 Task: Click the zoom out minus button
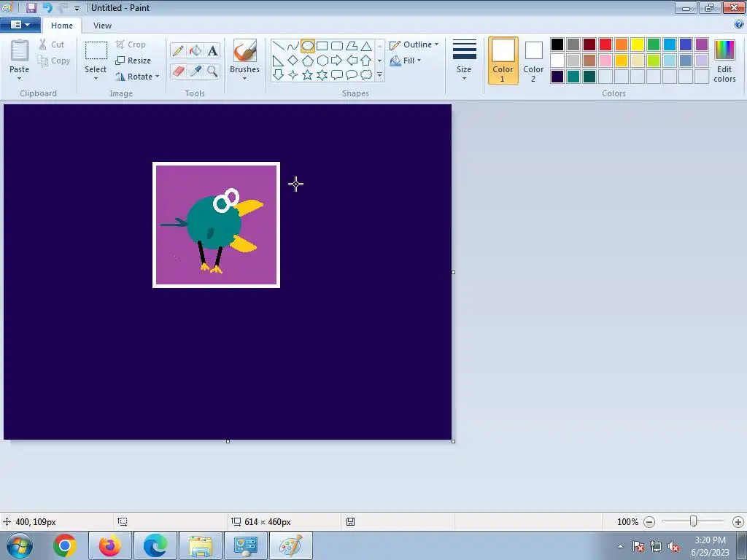649,522
